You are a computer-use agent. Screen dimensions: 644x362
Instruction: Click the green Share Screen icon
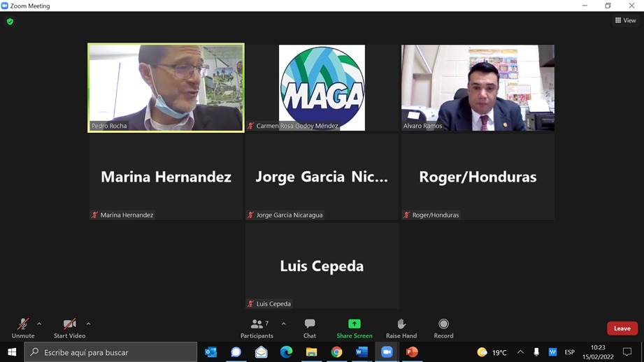(355, 324)
